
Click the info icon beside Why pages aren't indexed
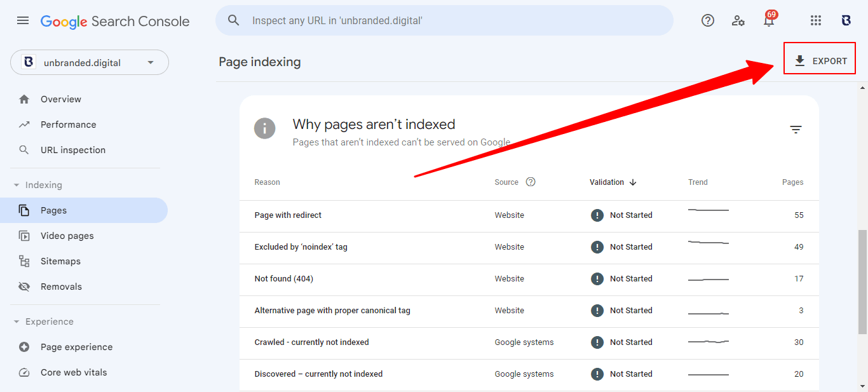click(x=265, y=128)
